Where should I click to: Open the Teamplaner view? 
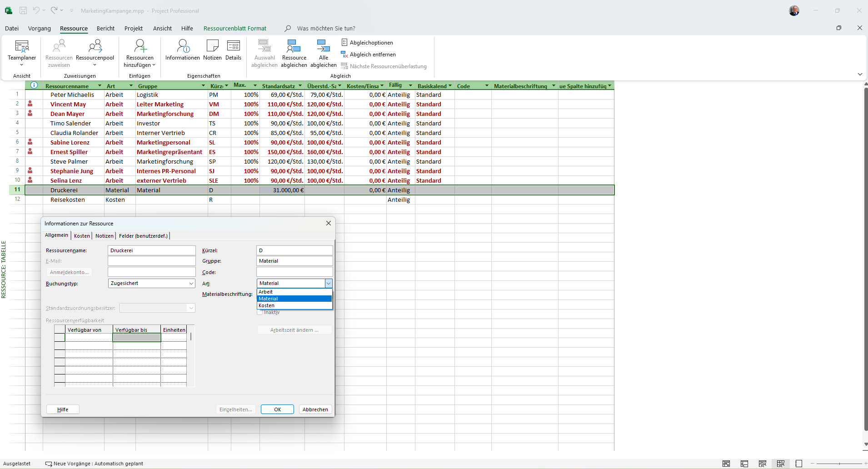point(22,53)
